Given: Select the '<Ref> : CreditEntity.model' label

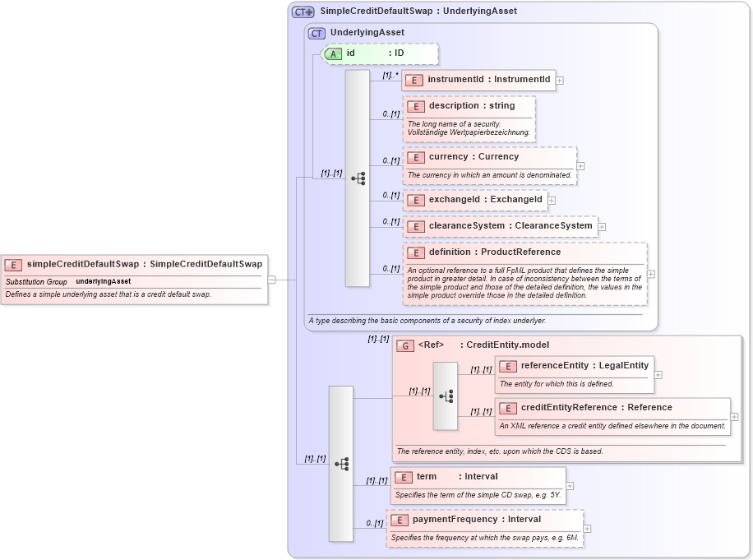Looking at the screenshot, I should (x=483, y=345).
